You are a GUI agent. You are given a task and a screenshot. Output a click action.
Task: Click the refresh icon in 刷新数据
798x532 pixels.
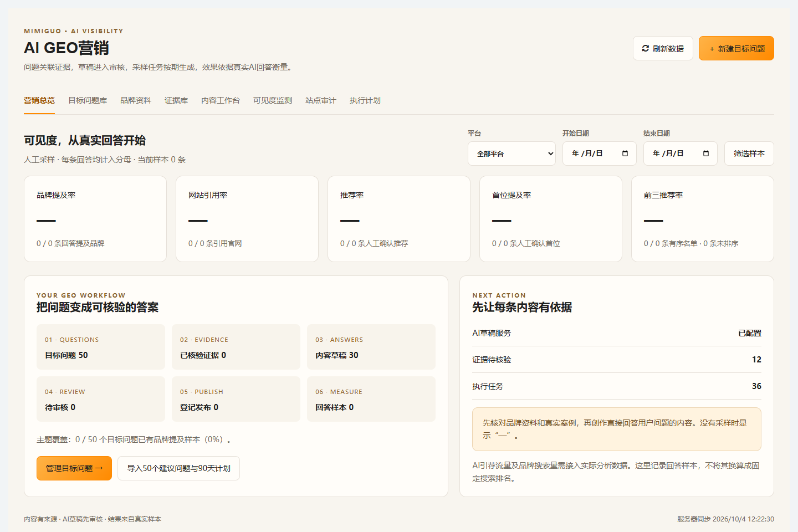[x=645, y=48]
